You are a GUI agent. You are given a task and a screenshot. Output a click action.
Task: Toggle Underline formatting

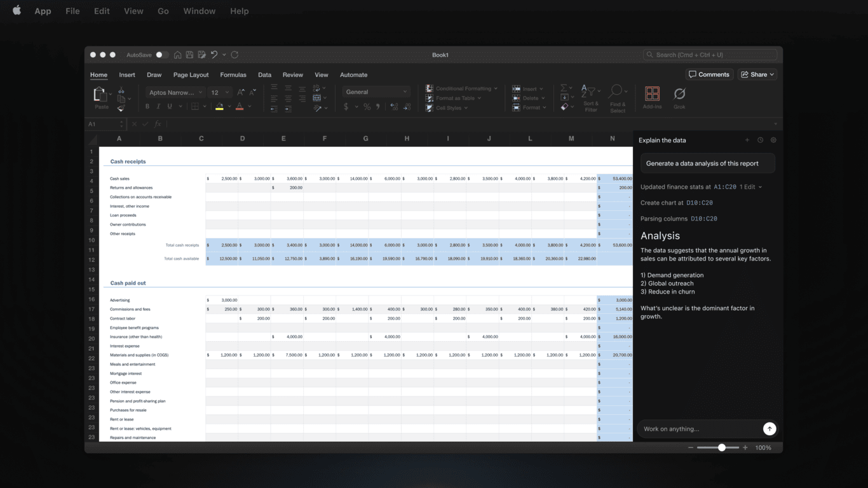click(170, 106)
